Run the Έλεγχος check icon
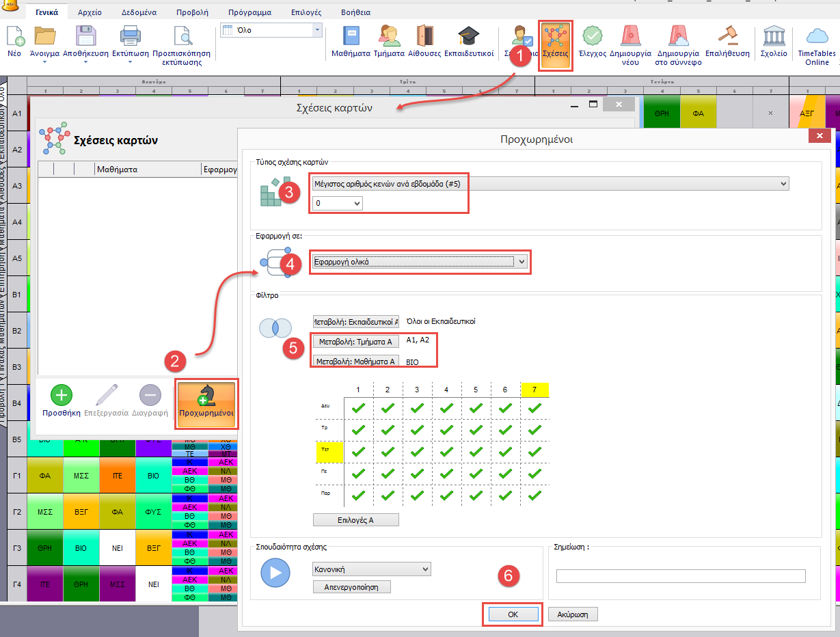Image resolution: width=840 pixels, height=637 pixels. [x=592, y=42]
